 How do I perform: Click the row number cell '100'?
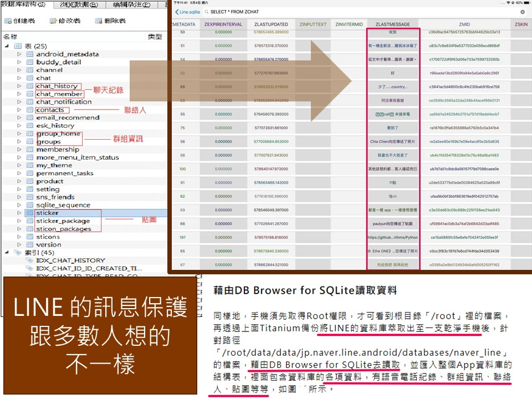click(182, 169)
